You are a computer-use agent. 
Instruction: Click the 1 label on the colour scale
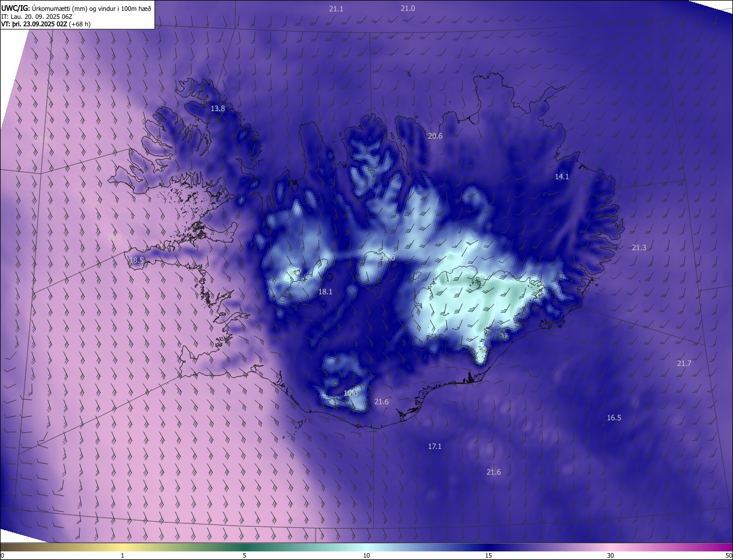pos(123,555)
